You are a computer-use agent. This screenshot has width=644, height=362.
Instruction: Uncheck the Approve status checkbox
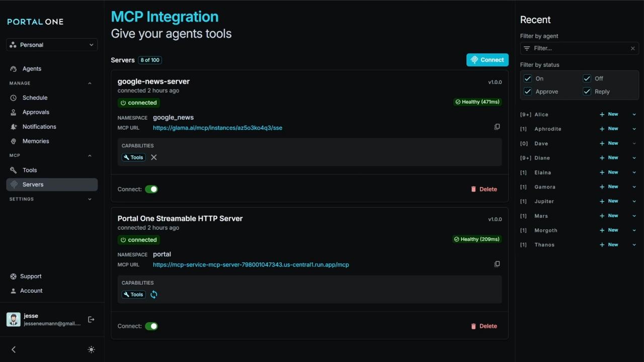528,92
